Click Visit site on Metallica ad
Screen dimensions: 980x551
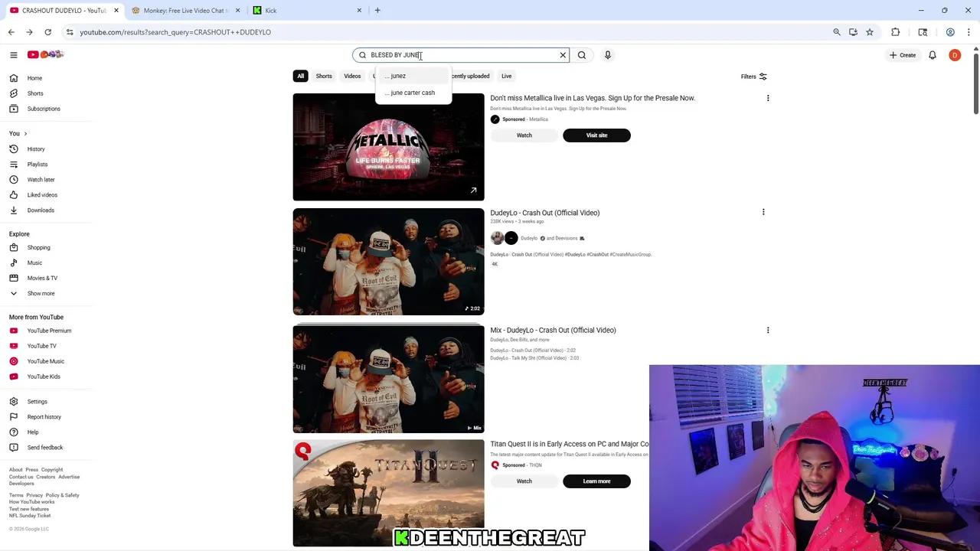(596, 135)
